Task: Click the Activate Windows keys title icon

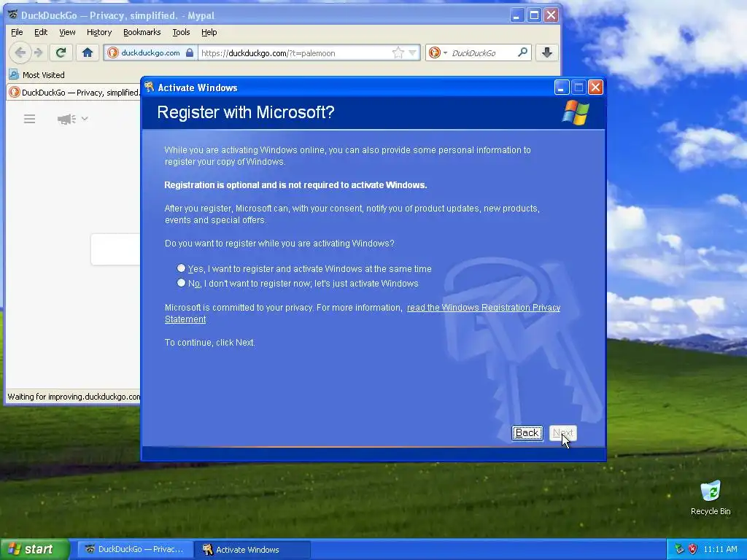Action: [149, 87]
